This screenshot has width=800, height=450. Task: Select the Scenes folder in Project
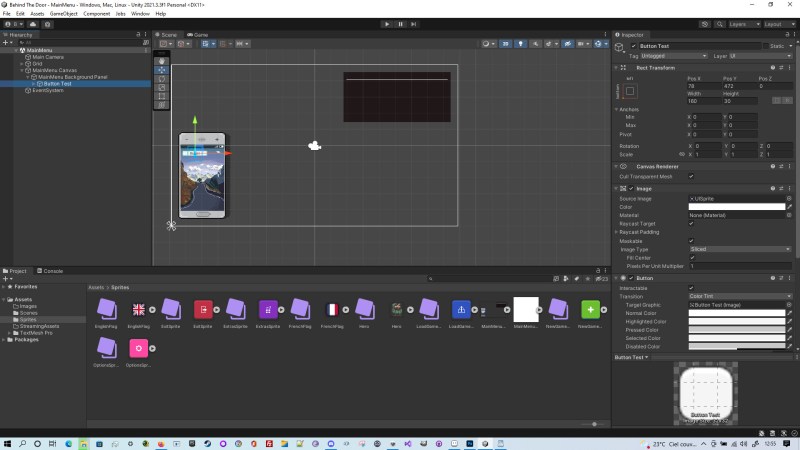[x=28, y=313]
